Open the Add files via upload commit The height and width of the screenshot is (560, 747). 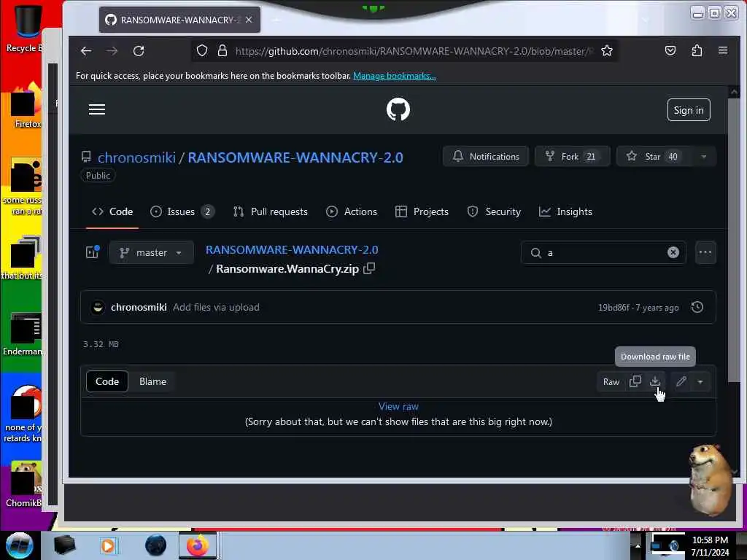216,307
